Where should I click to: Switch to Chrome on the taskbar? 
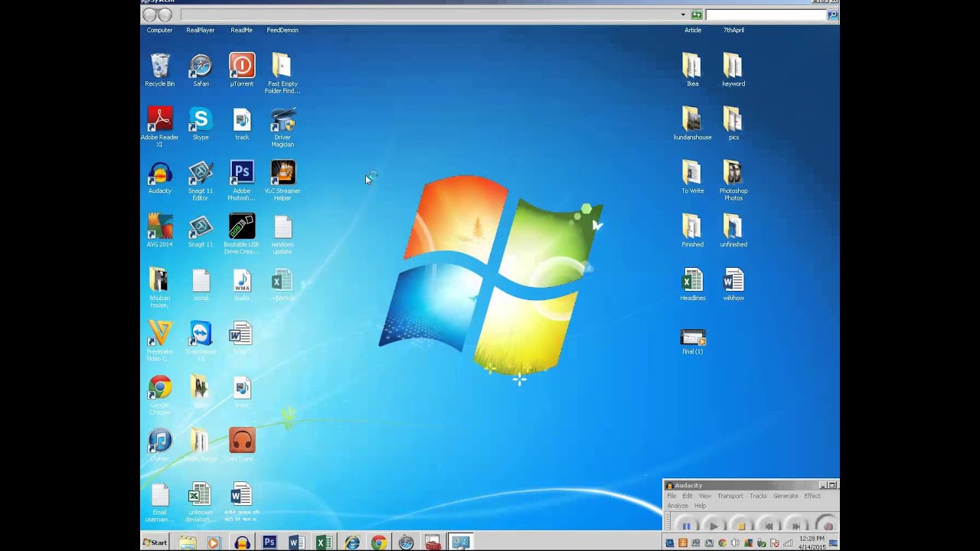point(379,543)
